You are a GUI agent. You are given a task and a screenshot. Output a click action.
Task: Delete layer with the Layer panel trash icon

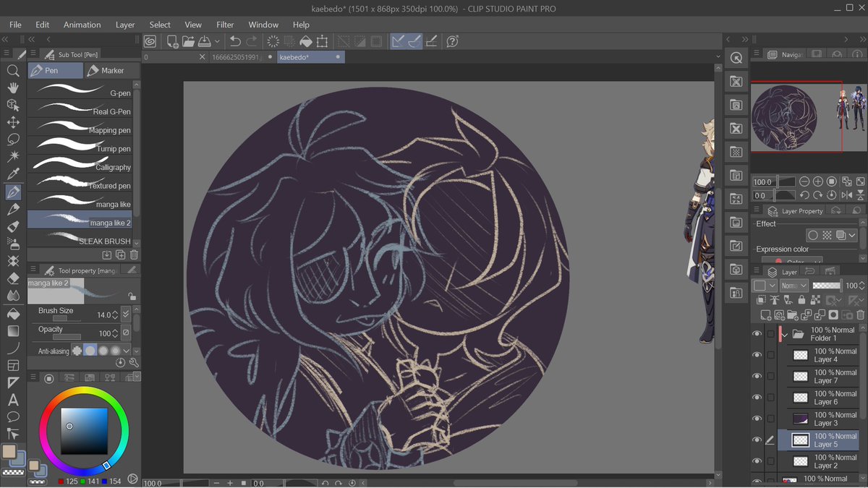[x=860, y=314]
